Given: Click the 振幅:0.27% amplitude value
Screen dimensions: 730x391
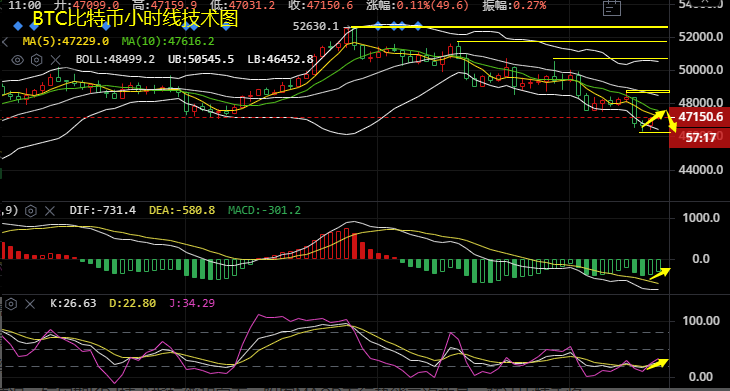Looking at the screenshot, I should pos(514,6).
